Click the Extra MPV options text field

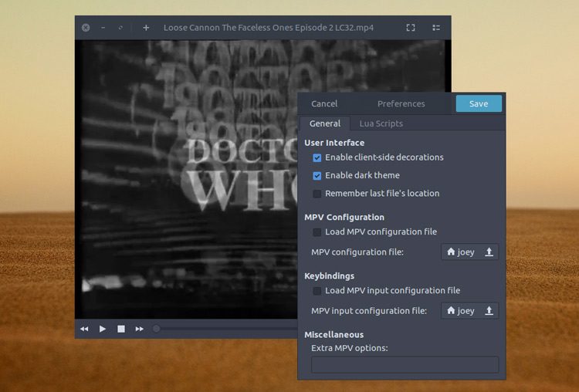tap(405, 365)
